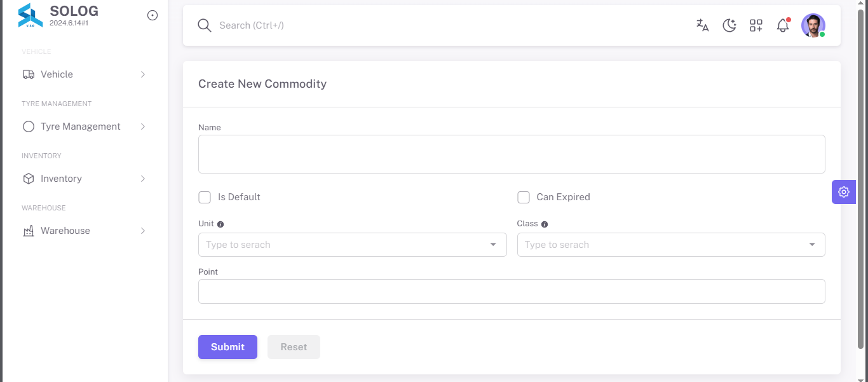Click the SOLOG logo icon
868x382 pixels.
(x=31, y=15)
